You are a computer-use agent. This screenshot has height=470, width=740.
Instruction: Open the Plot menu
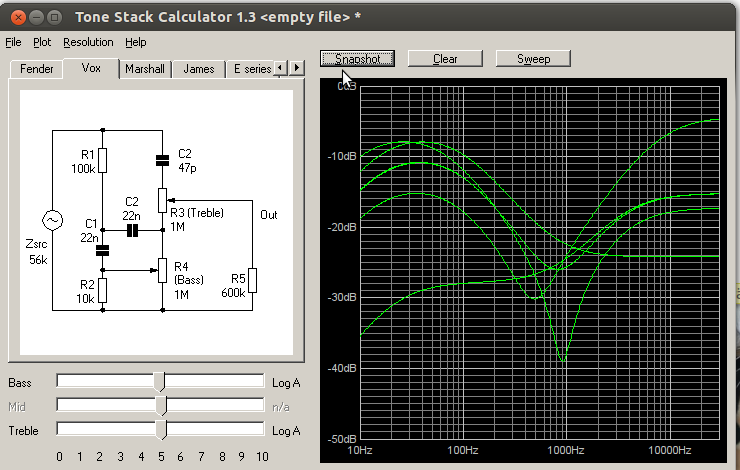[x=42, y=42]
